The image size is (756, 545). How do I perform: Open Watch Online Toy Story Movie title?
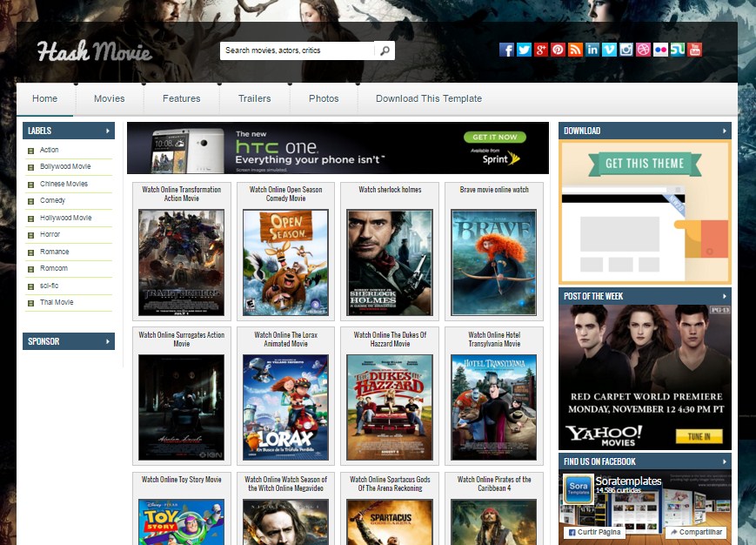tap(181, 480)
